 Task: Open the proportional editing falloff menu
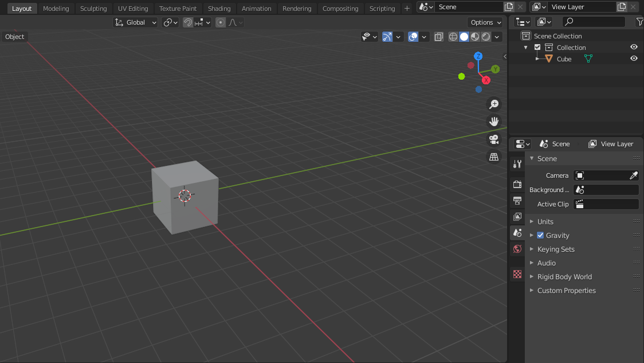coord(235,22)
